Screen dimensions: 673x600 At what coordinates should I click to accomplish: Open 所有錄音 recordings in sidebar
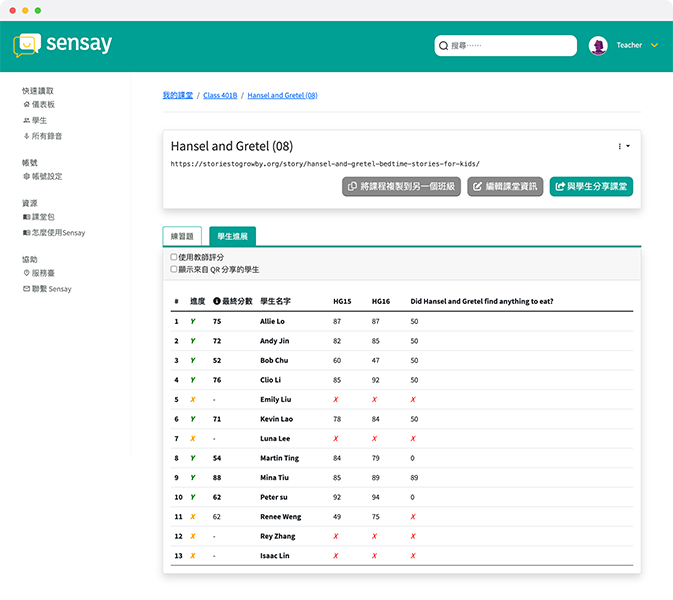45,136
